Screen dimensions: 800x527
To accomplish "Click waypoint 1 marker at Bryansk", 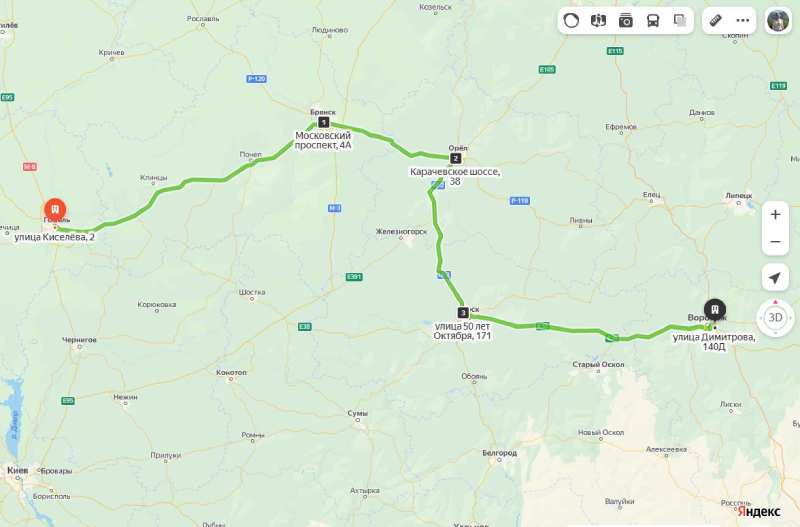I will pyautogui.click(x=323, y=122).
